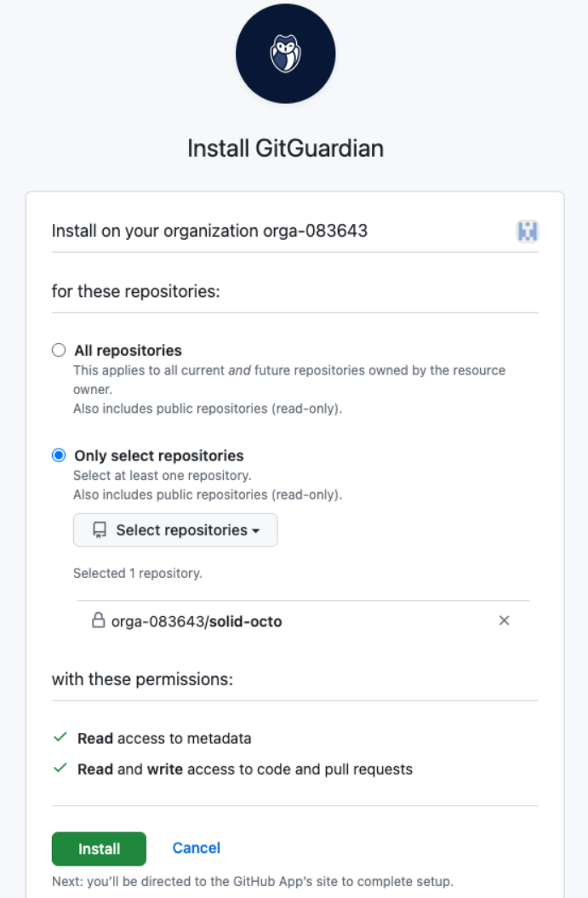Screen dimensions: 588x898
Task: Click the lock icon beside solid-octo
Action: click(99, 621)
